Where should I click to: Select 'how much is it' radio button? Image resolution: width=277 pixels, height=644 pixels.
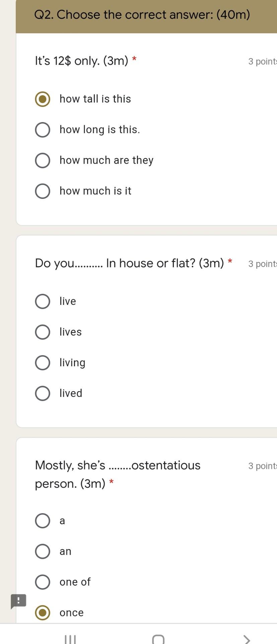[43, 191]
